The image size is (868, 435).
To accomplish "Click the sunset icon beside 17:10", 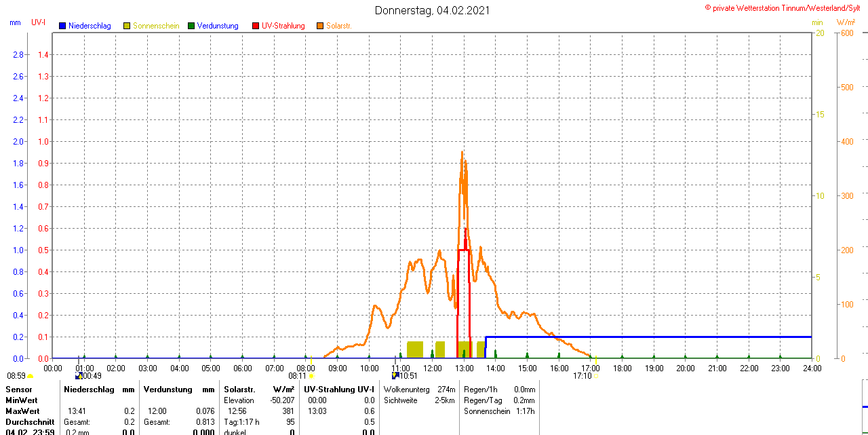I will click(596, 375).
